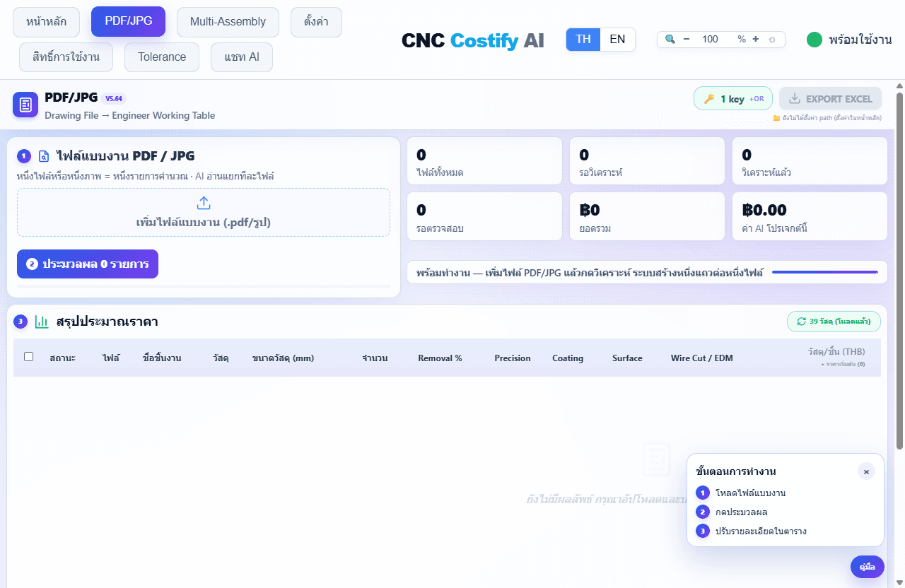Open the คู่มือ manual button
905x588 pixels.
867,567
